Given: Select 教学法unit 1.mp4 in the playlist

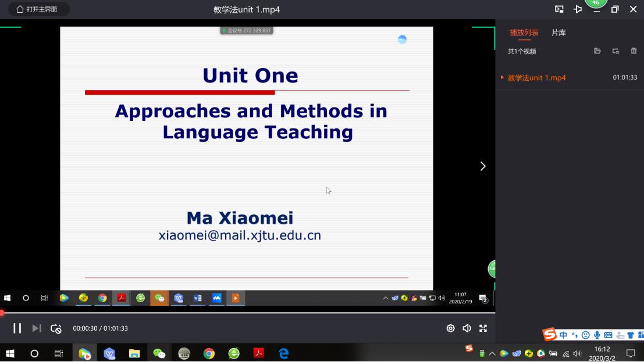Looking at the screenshot, I should (536, 77).
